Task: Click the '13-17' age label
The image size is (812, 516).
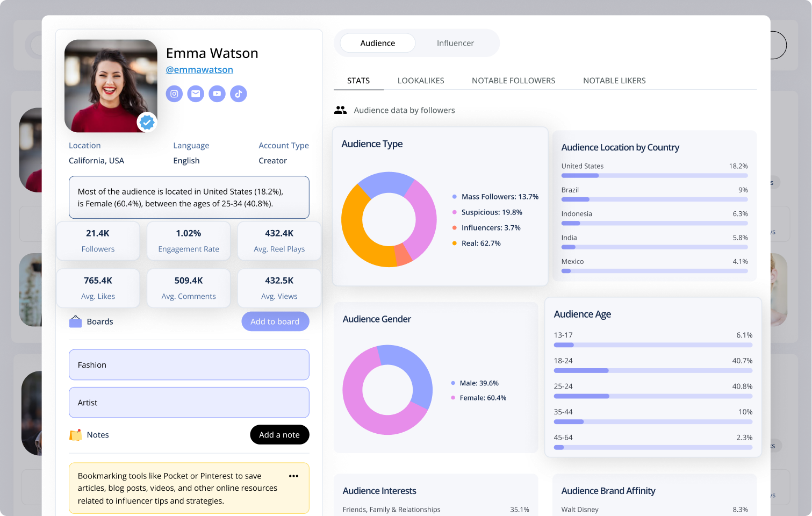Action: (x=563, y=335)
